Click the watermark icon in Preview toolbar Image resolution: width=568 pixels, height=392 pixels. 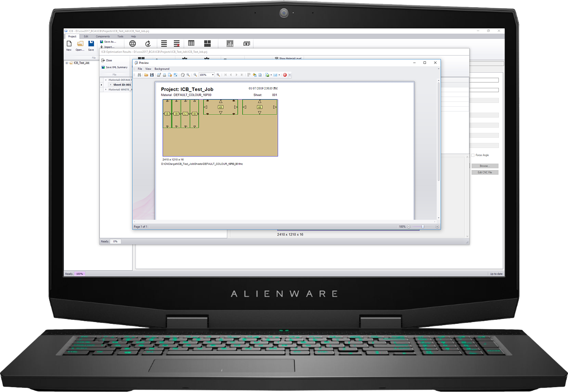[260, 75]
